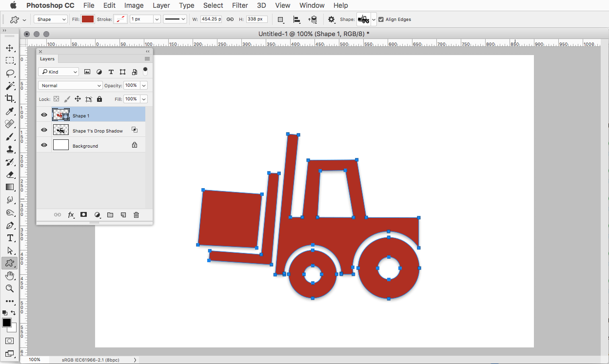Open the Window menu

pyautogui.click(x=312, y=5)
